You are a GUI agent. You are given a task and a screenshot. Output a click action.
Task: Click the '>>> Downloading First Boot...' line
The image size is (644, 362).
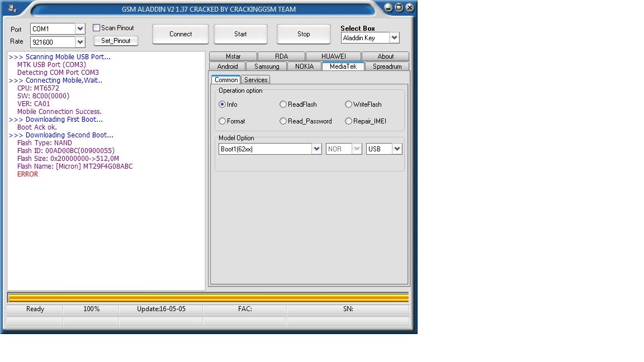[56, 119]
